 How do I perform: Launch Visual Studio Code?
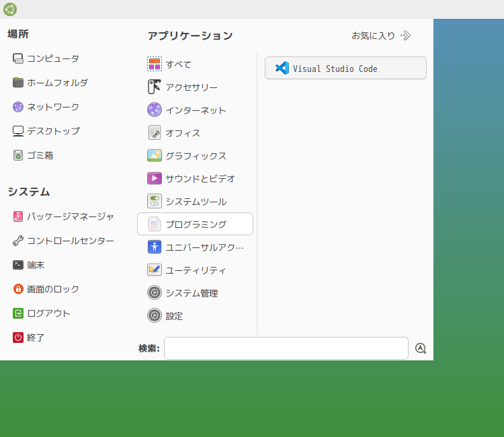[x=345, y=68]
